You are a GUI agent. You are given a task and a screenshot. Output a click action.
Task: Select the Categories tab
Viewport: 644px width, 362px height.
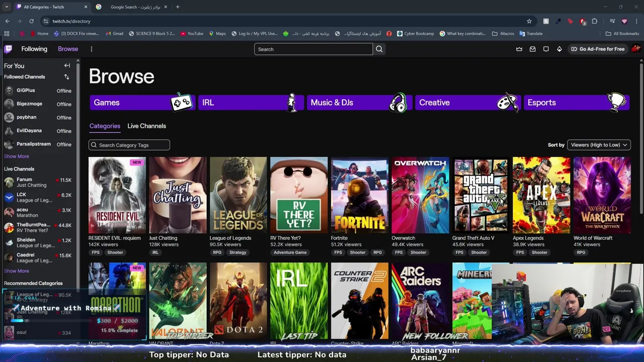tap(105, 126)
